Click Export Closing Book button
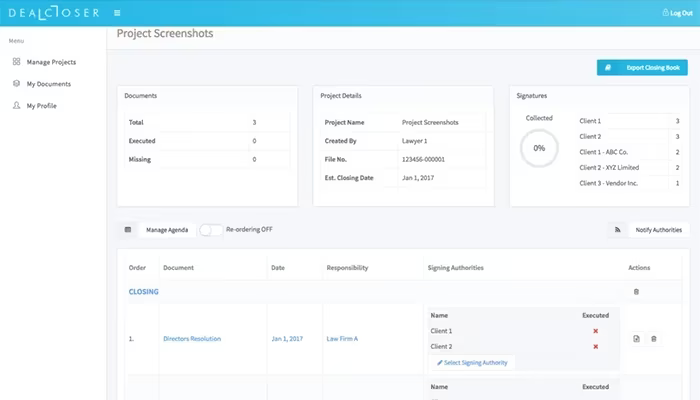Screen dimensions: 700x400 pyautogui.click(x=642, y=67)
